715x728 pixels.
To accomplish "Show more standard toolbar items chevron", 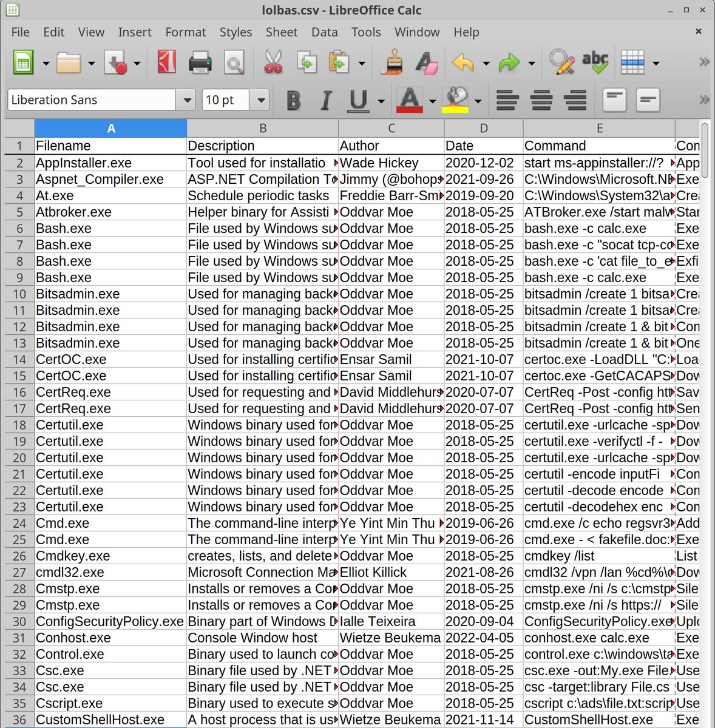I will point(704,61).
